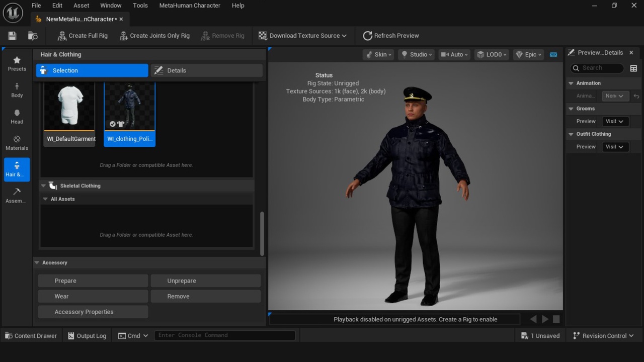
Task: Click the Browse to asset icon
Action: [x=33, y=36]
